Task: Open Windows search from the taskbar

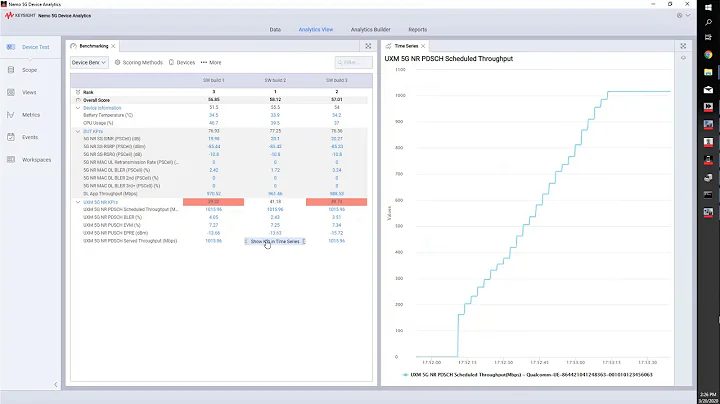Action: 708,22
